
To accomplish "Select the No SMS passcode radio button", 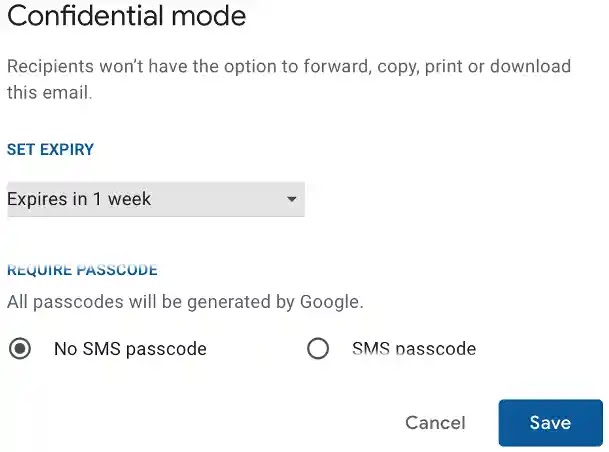I will coord(19,349).
